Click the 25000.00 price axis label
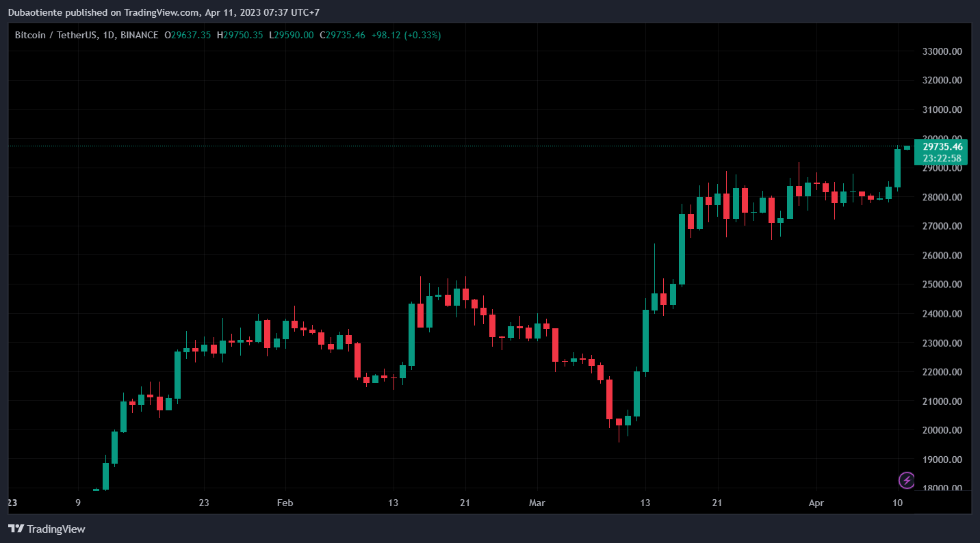980x543 pixels. pos(942,284)
